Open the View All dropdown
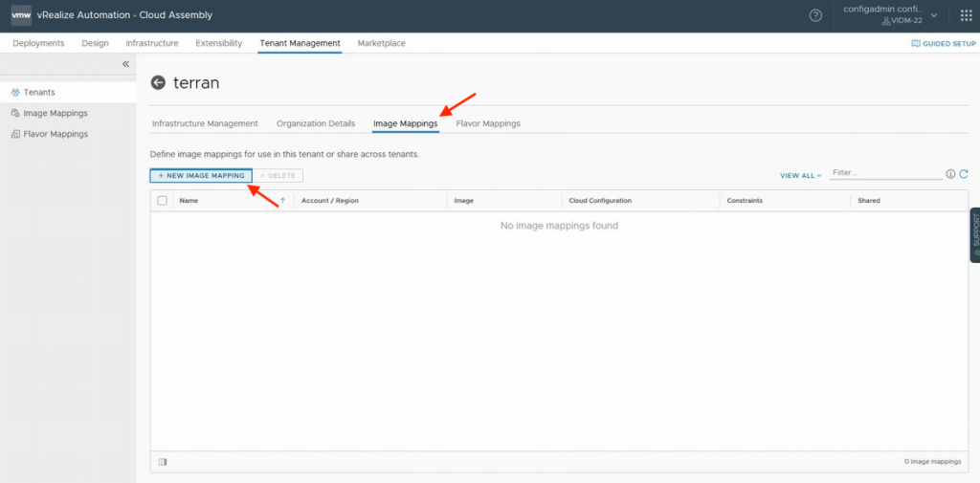The image size is (980, 483). [801, 176]
